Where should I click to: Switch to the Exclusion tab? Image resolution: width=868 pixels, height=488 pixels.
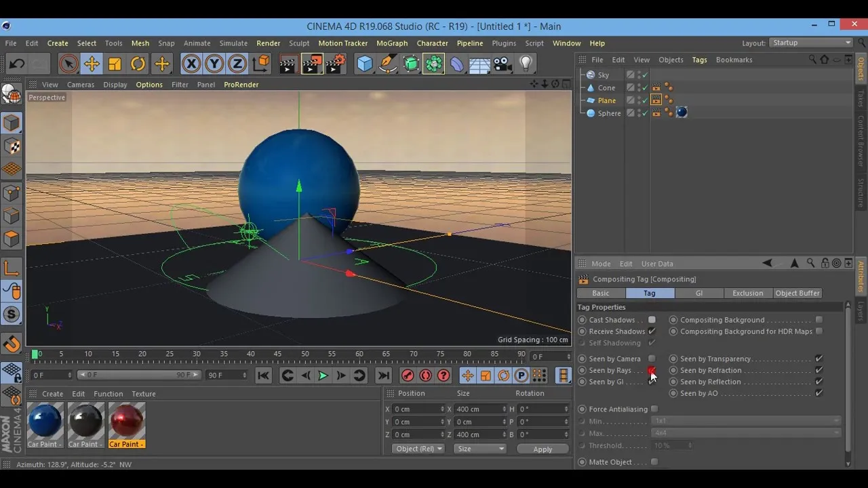point(748,293)
